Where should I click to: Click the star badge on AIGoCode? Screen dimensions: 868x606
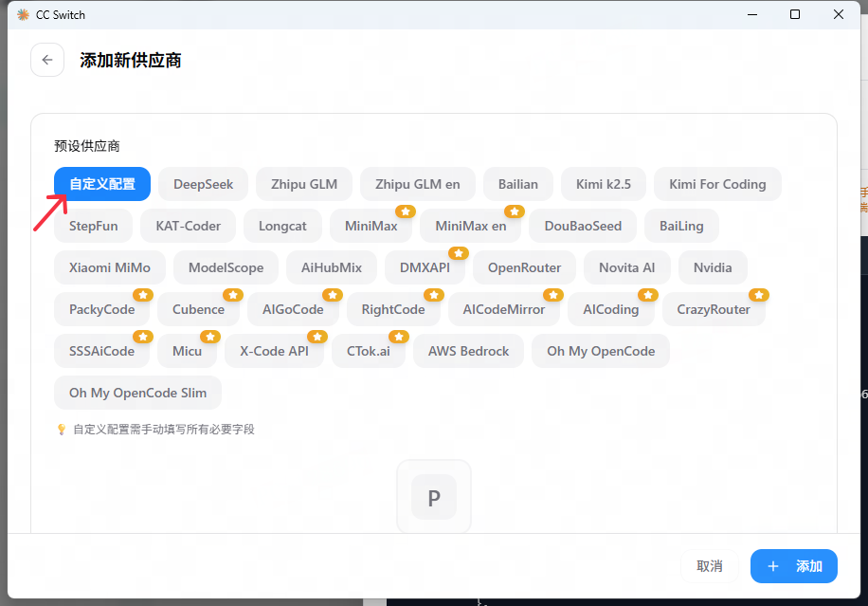(333, 295)
